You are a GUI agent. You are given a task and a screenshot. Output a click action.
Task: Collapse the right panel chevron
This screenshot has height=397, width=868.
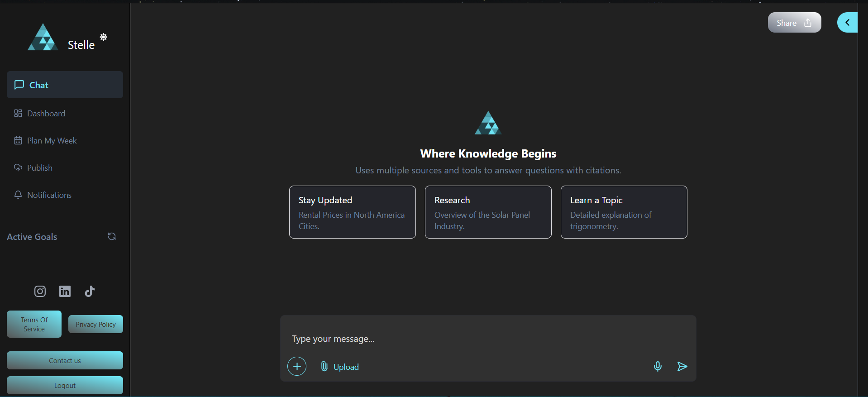pos(847,23)
